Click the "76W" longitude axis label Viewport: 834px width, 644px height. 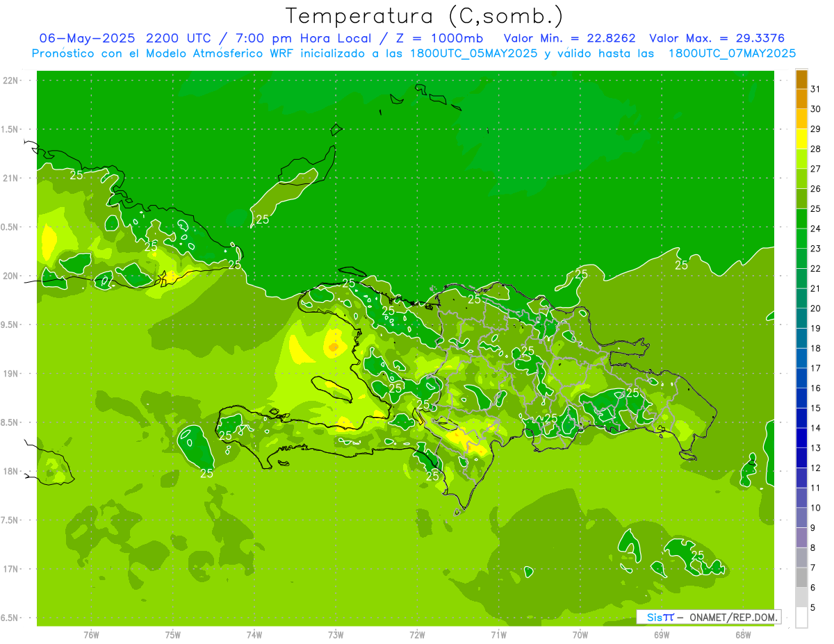click(91, 635)
